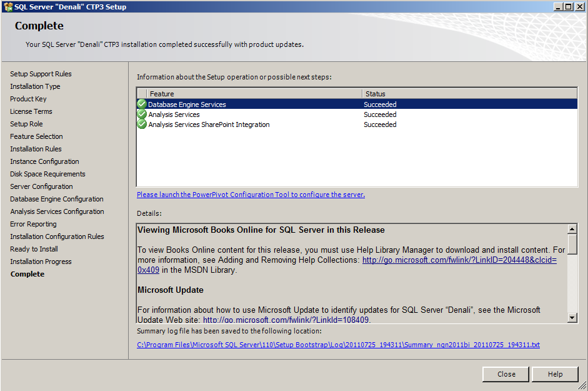
Task: Click the SQL Server Setup title bar icon
Action: pos(8,7)
